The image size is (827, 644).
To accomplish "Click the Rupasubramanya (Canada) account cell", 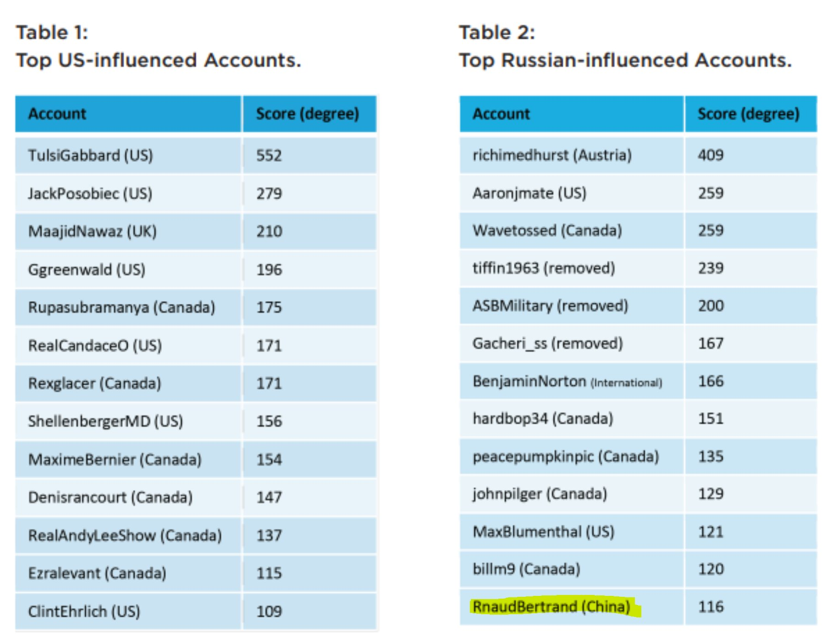I will (x=121, y=307).
